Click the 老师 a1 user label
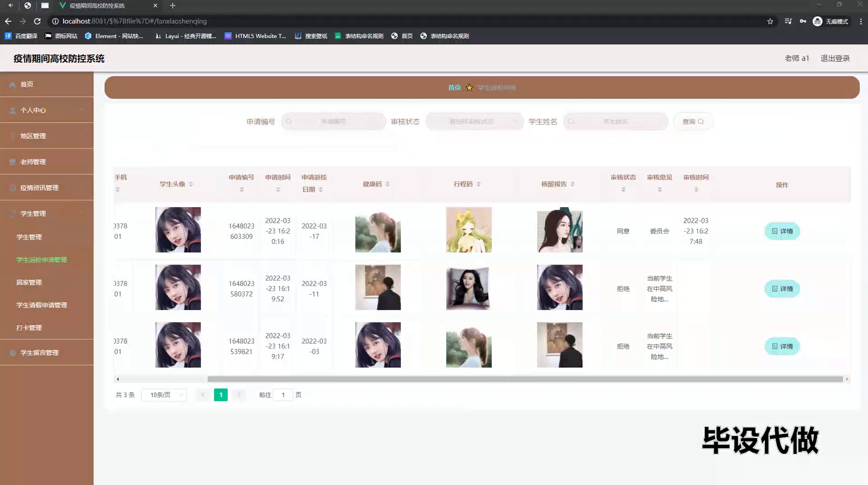The image size is (868, 485). click(x=797, y=58)
